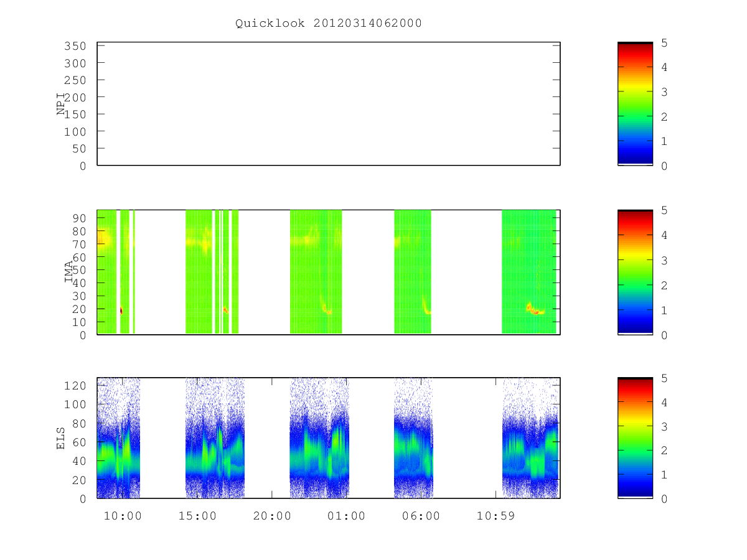The image size is (747, 560).
Task: Click the 15:00 time axis label
Action: coord(197,516)
